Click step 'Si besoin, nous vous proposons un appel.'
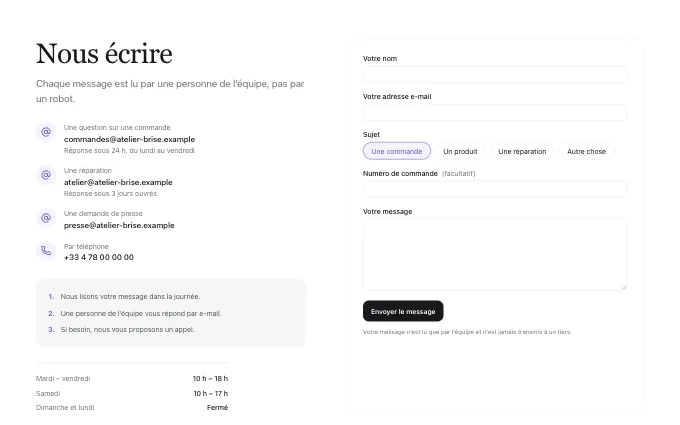Image resolution: width=680 pixels, height=425 pixels. tap(127, 330)
